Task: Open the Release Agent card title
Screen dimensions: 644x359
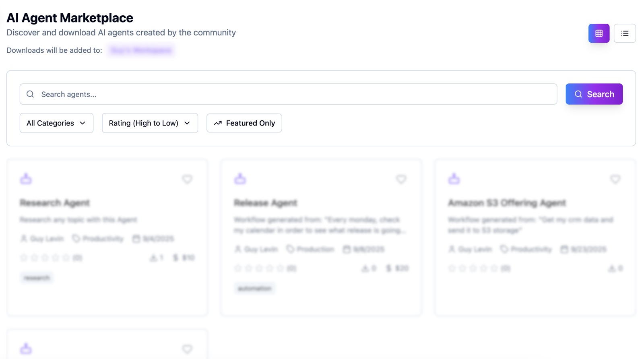Action: (x=265, y=203)
